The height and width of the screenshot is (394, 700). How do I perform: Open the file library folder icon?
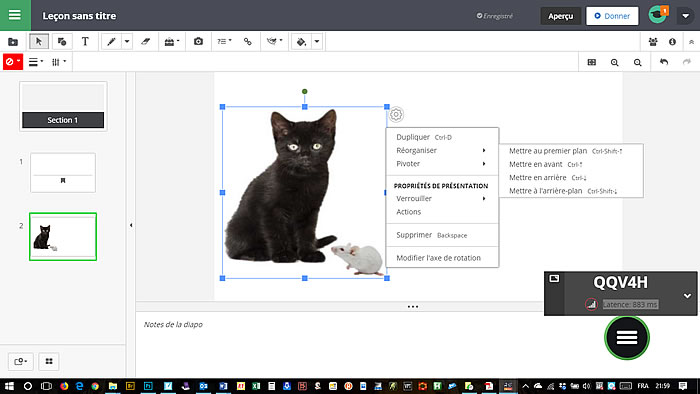point(13,42)
